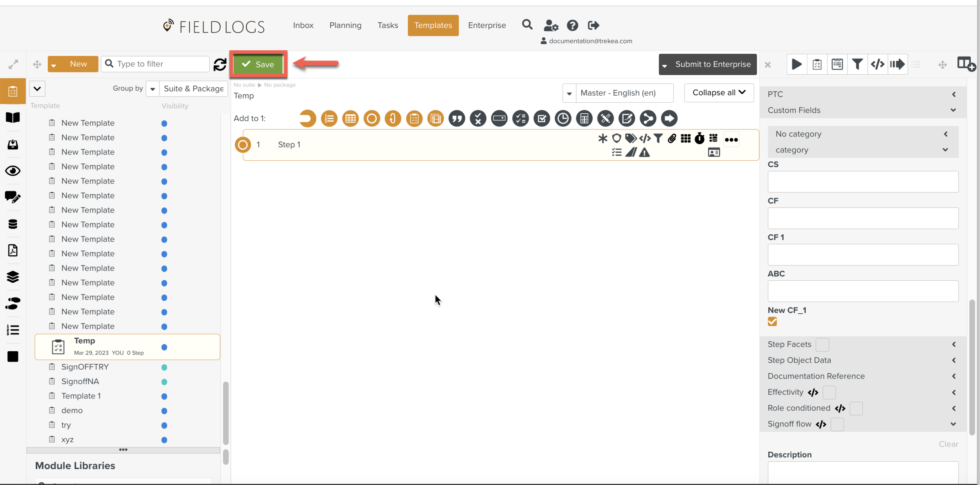The image size is (980, 485).
Task: Click the code editor icon in right toolbar
Action: (x=877, y=64)
